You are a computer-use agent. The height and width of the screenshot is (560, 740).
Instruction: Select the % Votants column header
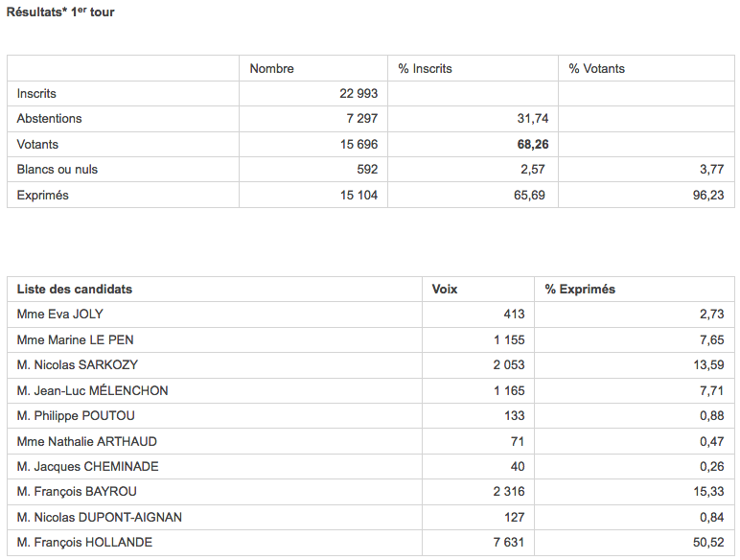click(x=596, y=68)
